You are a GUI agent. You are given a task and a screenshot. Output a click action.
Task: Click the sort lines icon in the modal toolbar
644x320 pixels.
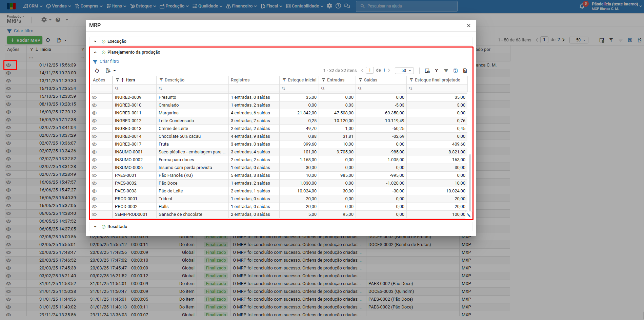coord(446,71)
